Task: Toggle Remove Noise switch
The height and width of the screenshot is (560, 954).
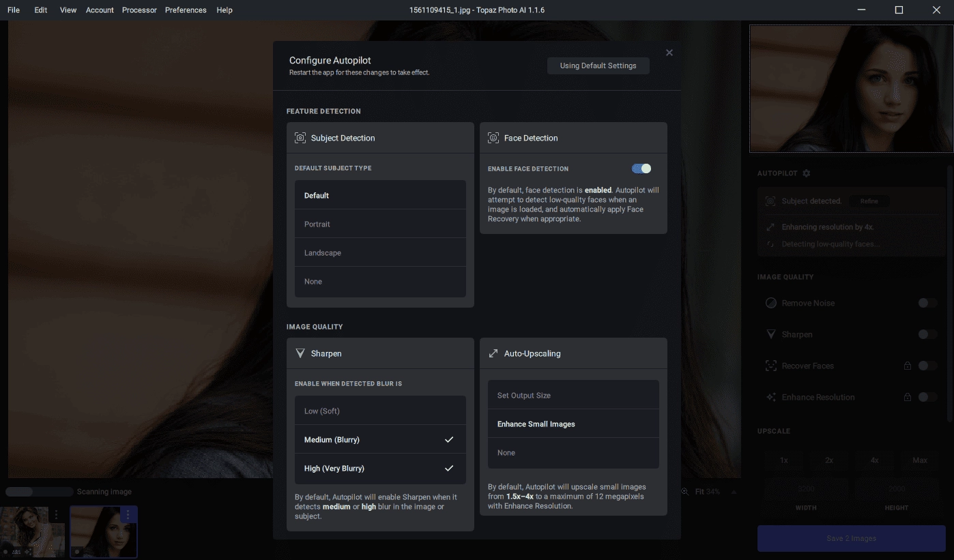Action: click(x=927, y=303)
